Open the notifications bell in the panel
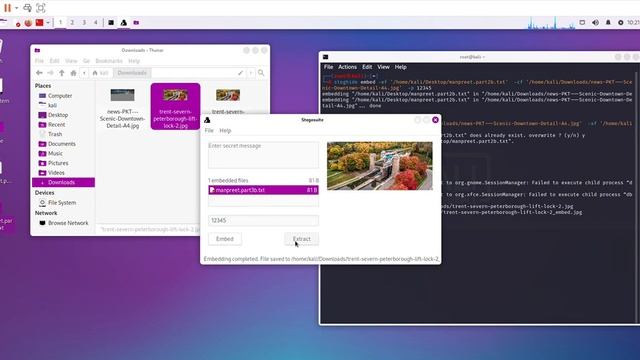Image resolution: width=640 pixels, height=360 pixels. pyautogui.click(x=608, y=22)
